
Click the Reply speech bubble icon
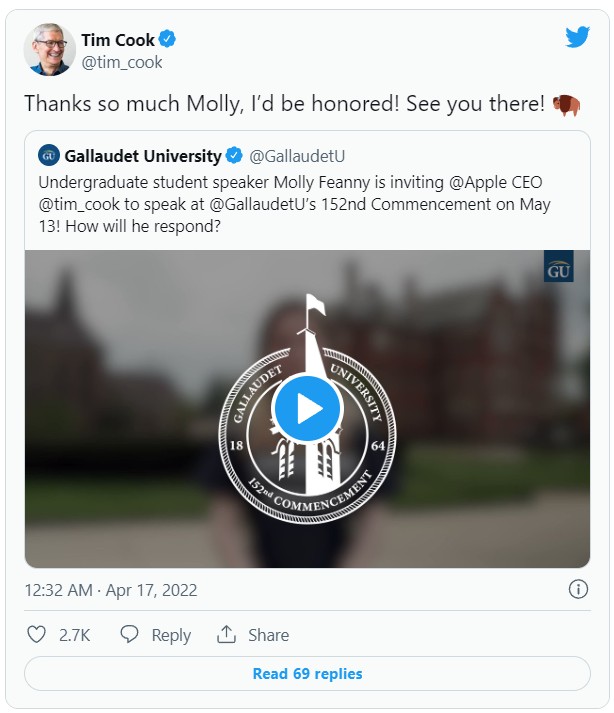[x=129, y=635]
